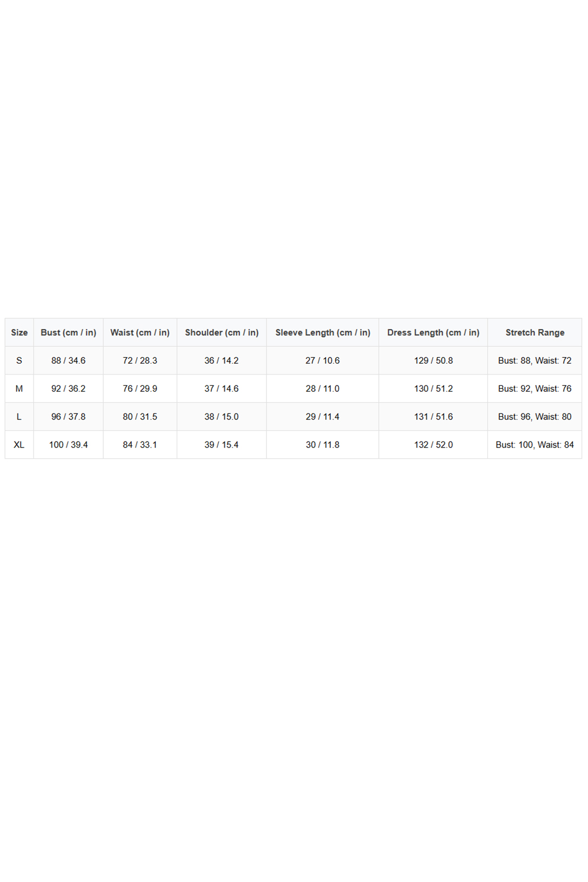The image size is (588, 882).
Task: Select the Shoulder (cm / in) header
Action: (x=222, y=332)
